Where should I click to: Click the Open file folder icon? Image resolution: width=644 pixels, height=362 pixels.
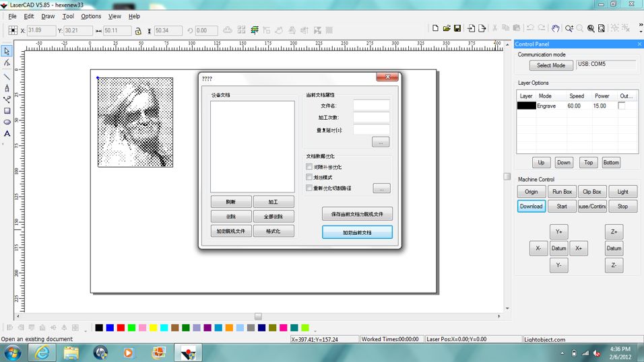click(446, 28)
